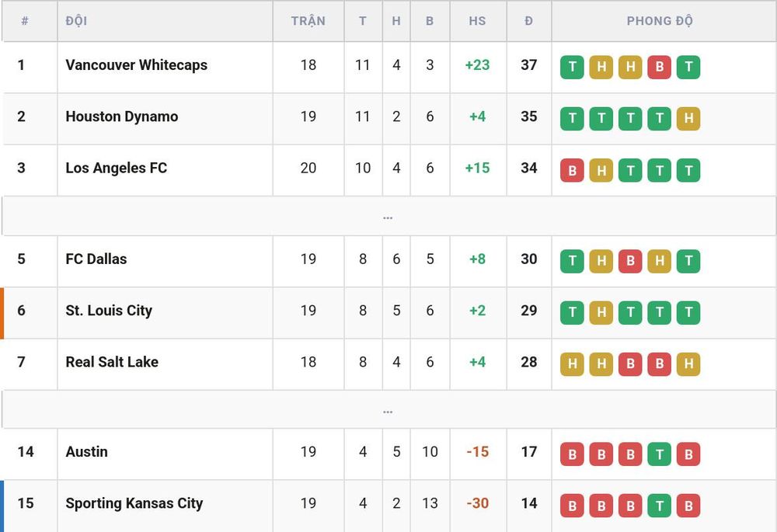The width and height of the screenshot is (777, 532).
Task: Sort by the HS goal difference header
Action: tap(477, 21)
